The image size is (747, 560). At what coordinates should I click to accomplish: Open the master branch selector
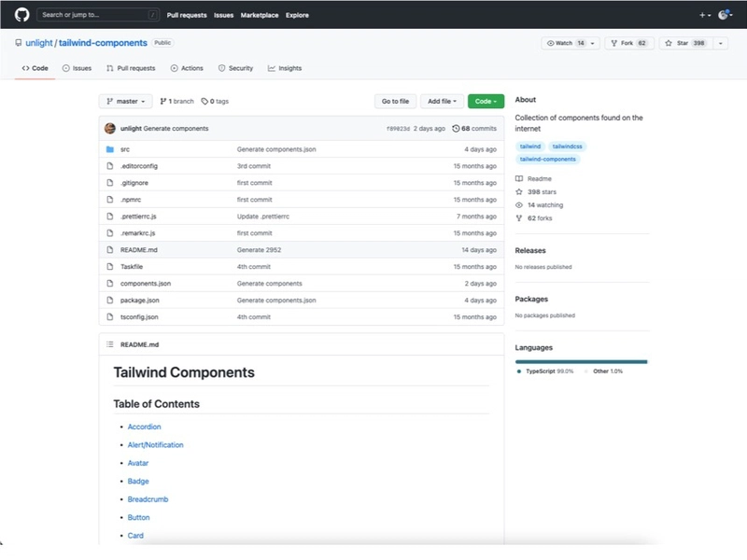pyautogui.click(x=126, y=101)
